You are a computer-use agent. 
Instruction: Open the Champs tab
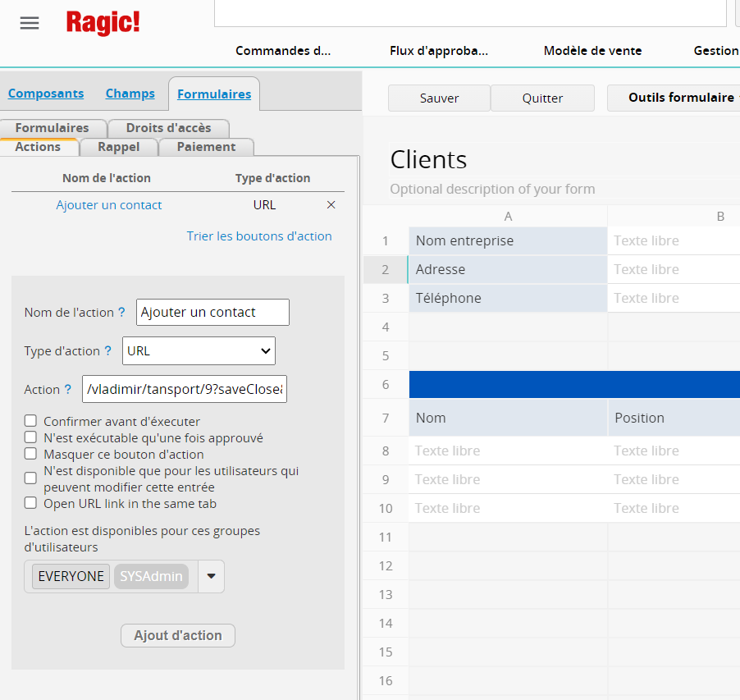pos(130,94)
